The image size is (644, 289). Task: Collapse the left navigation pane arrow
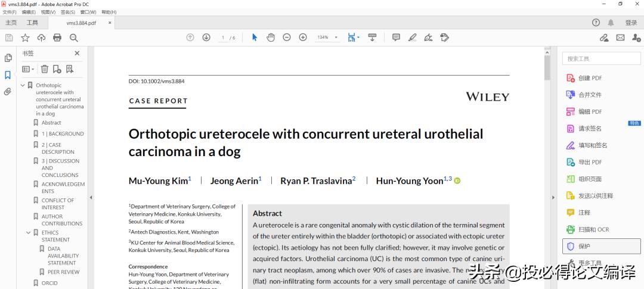(x=91, y=197)
